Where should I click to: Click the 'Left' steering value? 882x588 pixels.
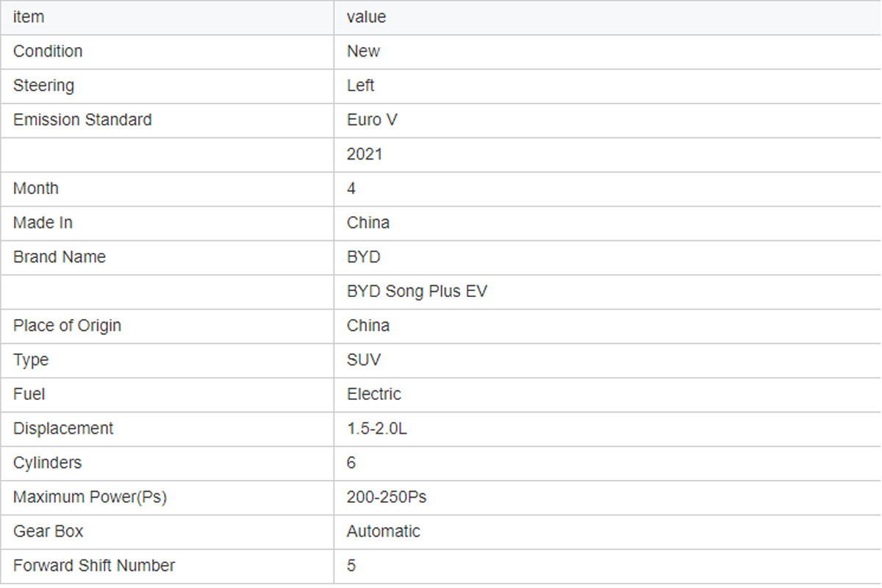coord(360,85)
